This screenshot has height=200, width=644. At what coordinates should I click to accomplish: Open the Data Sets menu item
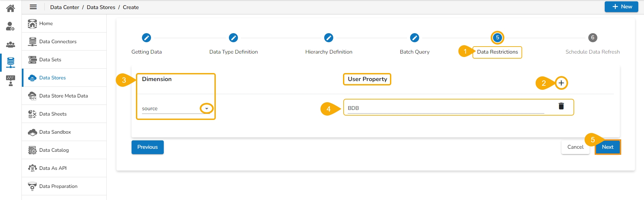click(50, 60)
